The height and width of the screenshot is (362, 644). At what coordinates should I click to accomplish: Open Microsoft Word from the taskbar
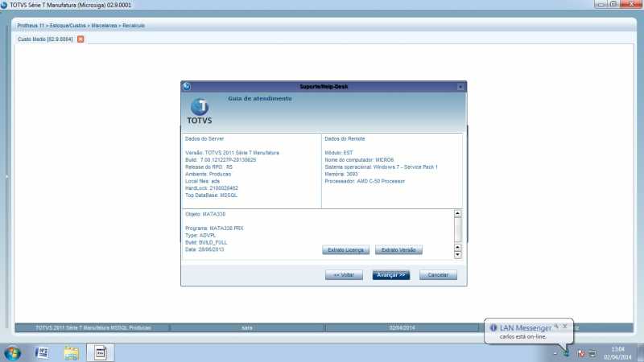[x=43, y=352]
